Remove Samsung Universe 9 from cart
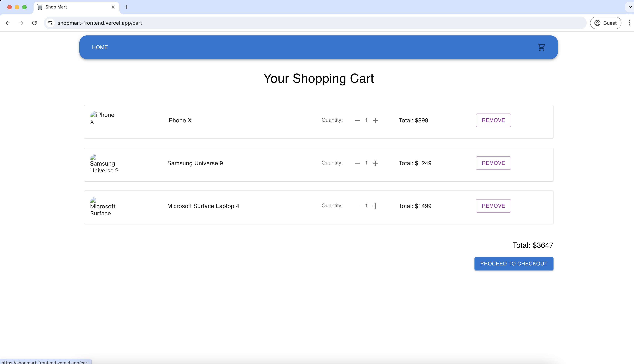 (x=493, y=163)
